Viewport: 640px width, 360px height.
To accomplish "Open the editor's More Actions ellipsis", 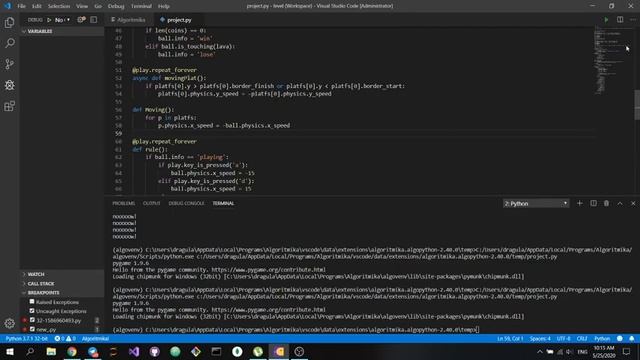I will (x=633, y=20).
